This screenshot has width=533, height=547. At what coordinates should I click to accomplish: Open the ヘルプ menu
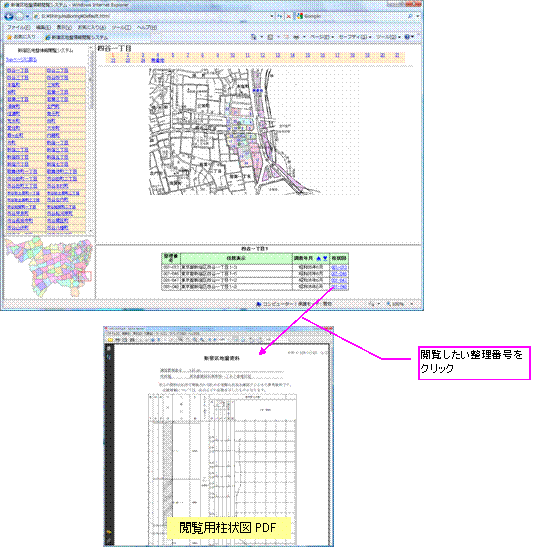147,27
